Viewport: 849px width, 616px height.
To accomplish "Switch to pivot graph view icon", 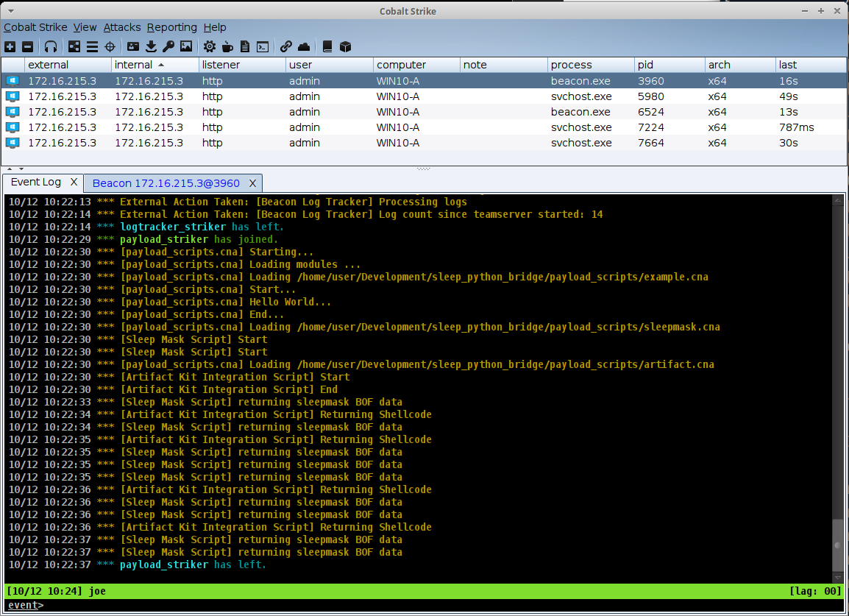I will click(74, 46).
